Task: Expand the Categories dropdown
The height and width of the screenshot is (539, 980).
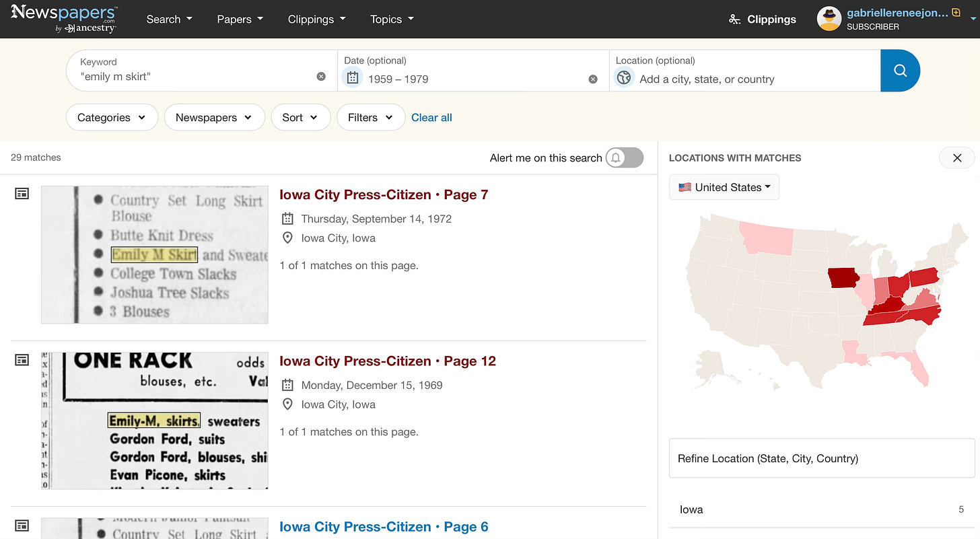Action: point(112,117)
